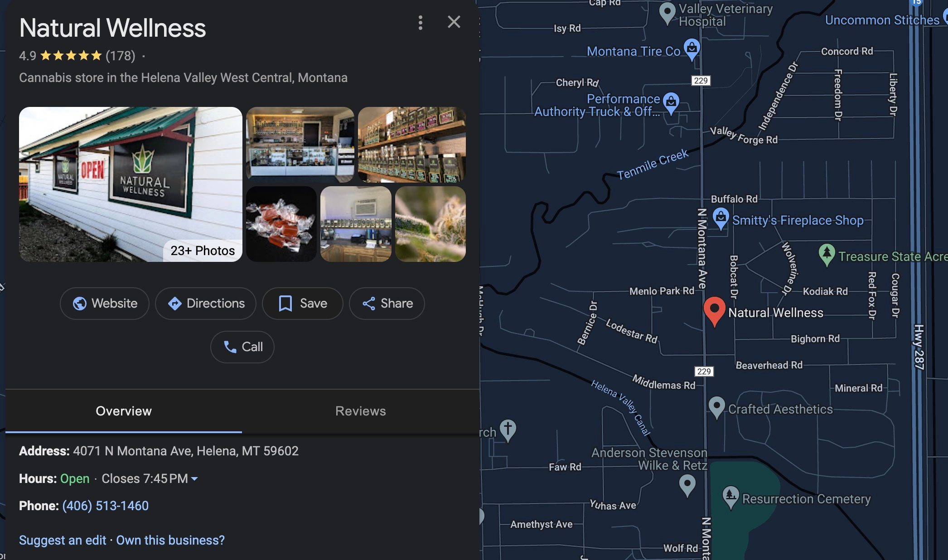Click the red Natural Wellness map pin
948x560 pixels.
[714, 311]
